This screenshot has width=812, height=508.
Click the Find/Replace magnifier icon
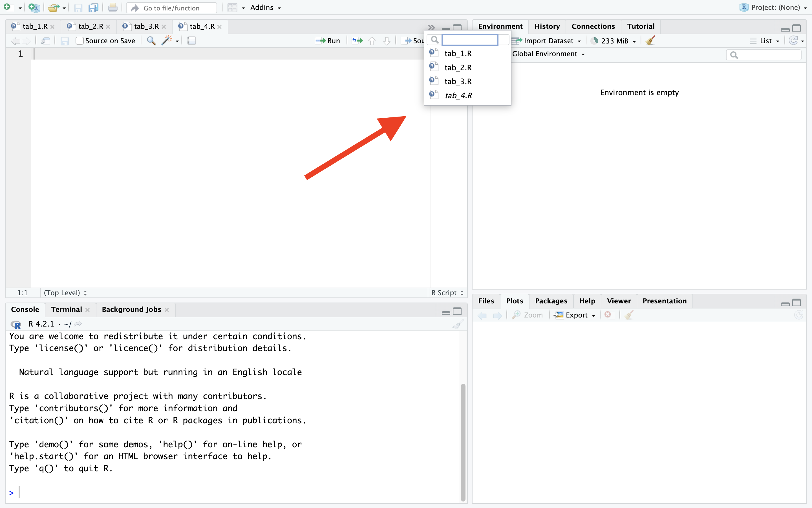tap(151, 41)
